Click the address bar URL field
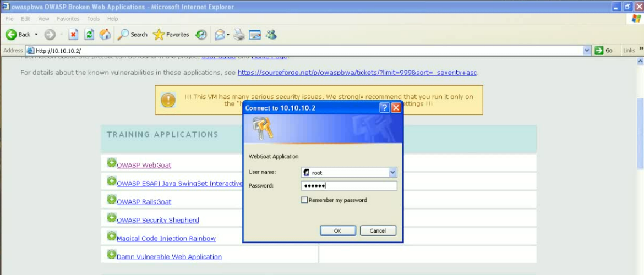The height and width of the screenshot is (275, 644). [x=308, y=51]
